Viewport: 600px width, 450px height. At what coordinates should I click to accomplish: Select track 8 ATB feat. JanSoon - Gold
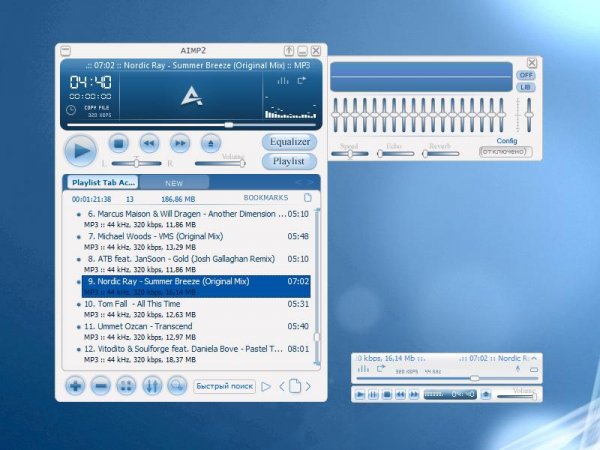click(196, 264)
